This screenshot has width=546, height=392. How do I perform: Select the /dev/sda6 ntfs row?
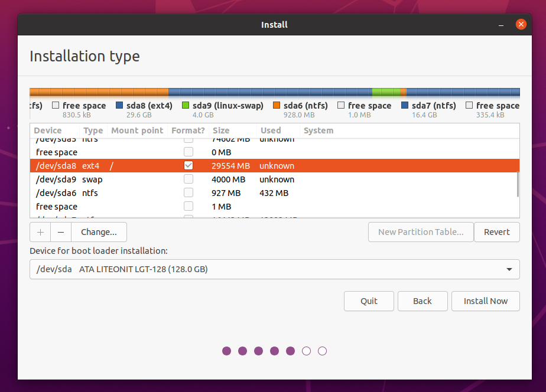click(x=275, y=192)
